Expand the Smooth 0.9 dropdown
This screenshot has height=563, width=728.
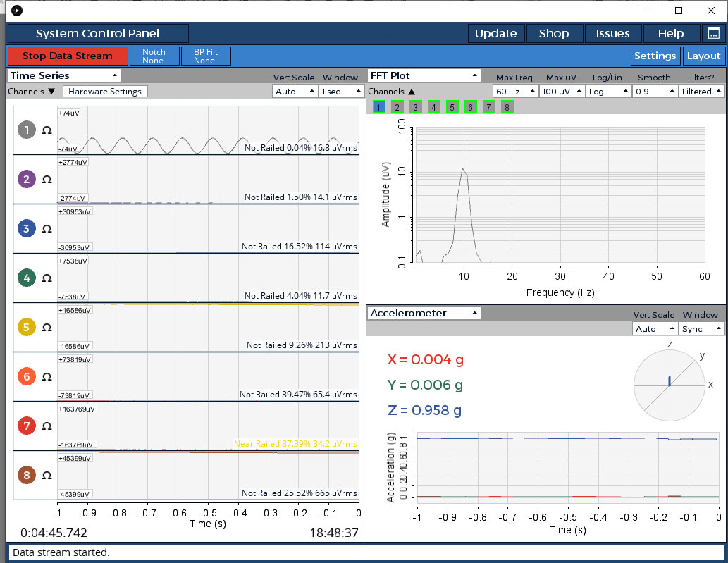[654, 92]
